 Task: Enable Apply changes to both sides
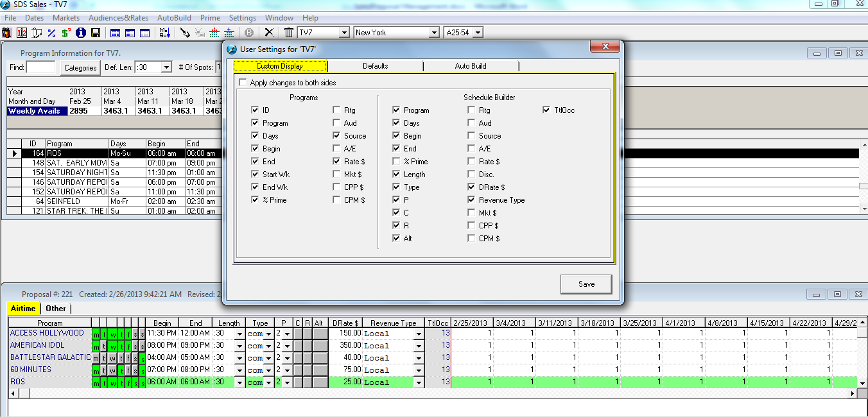(x=243, y=83)
